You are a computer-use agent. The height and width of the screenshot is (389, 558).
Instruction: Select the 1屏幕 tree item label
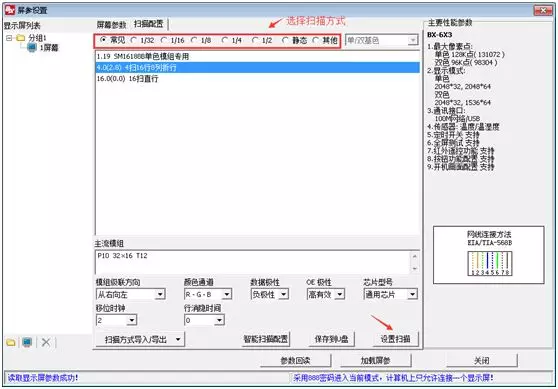tap(49, 47)
